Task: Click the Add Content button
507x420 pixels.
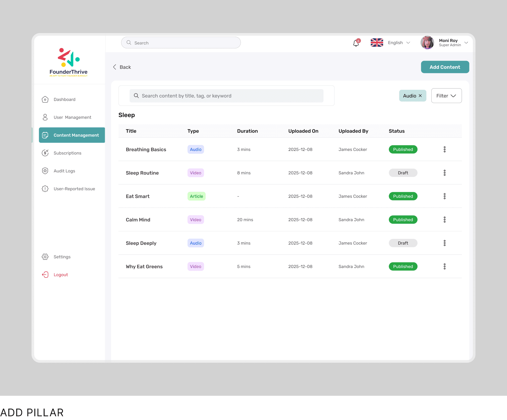Action: click(445, 67)
